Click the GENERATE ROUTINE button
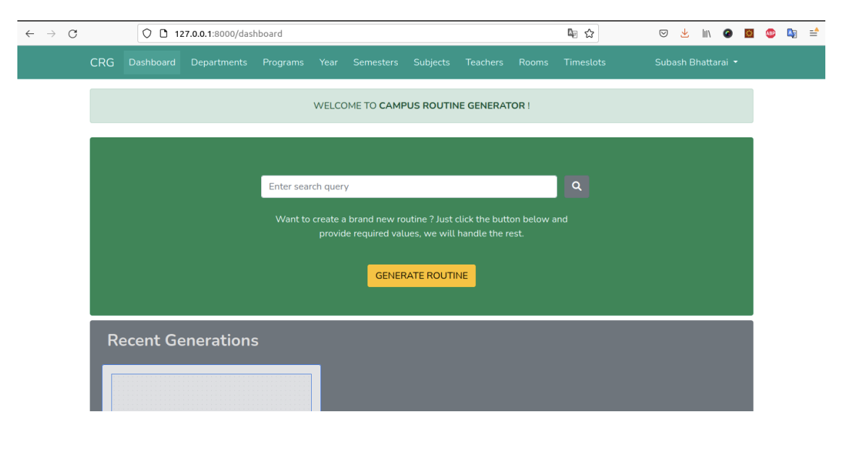The image size is (868, 451). pyautogui.click(x=422, y=275)
